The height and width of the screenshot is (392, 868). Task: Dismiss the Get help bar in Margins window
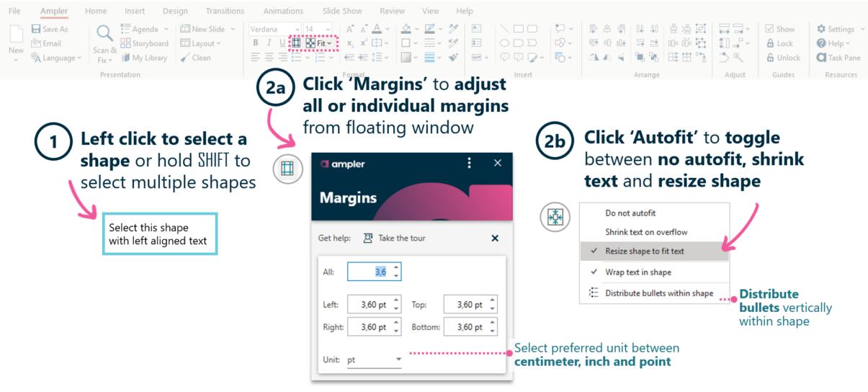[x=495, y=238]
